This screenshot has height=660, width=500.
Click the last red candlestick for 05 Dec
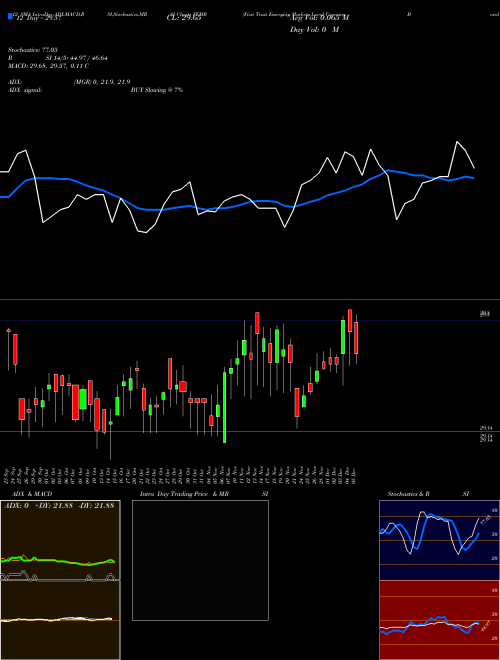356,338
